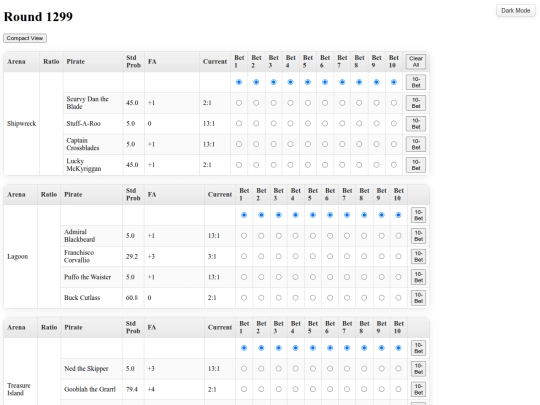Select Stuff-A-Roo for Bet 2

tap(256, 124)
